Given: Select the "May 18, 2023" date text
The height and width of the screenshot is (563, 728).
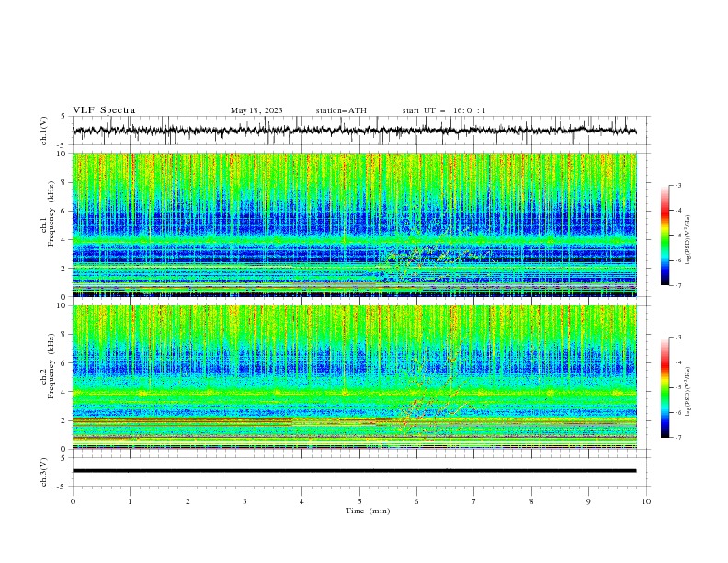Looking at the screenshot, I should pos(256,110).
